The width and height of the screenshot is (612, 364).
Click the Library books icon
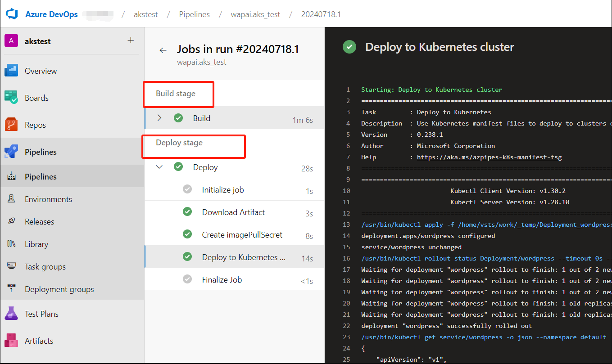pos(12,244)
